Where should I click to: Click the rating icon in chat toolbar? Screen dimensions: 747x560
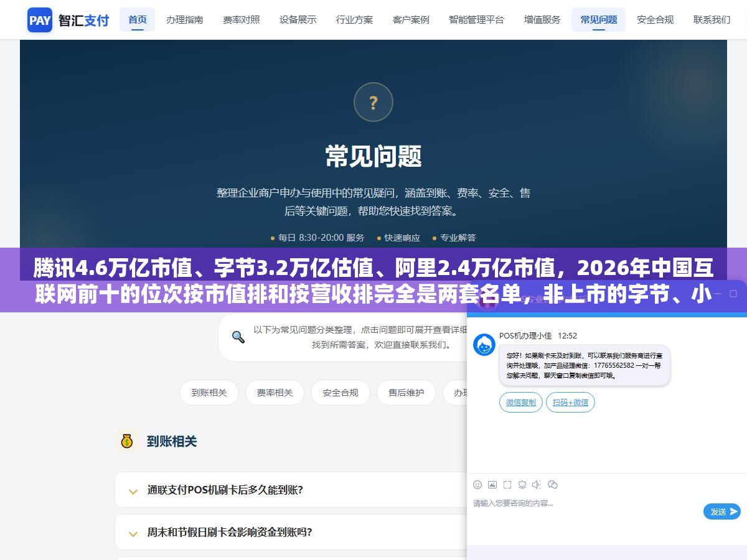pyautogui.click(x=522, y=484)
